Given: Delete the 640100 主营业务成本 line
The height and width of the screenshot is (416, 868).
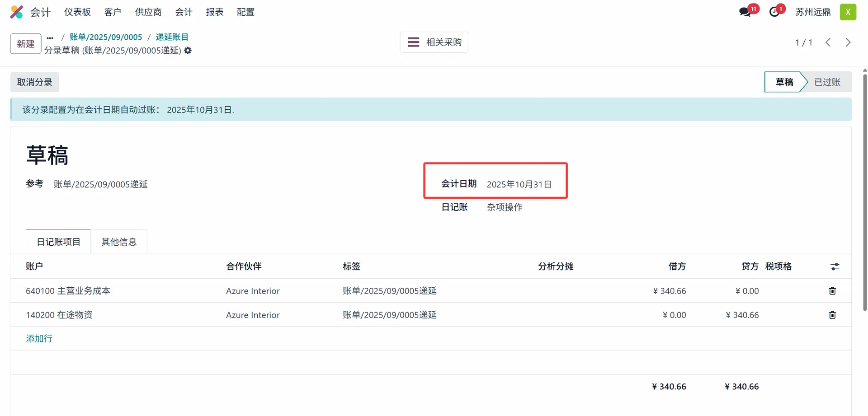Looking at the screenshot, I should (x=832, y=291).
